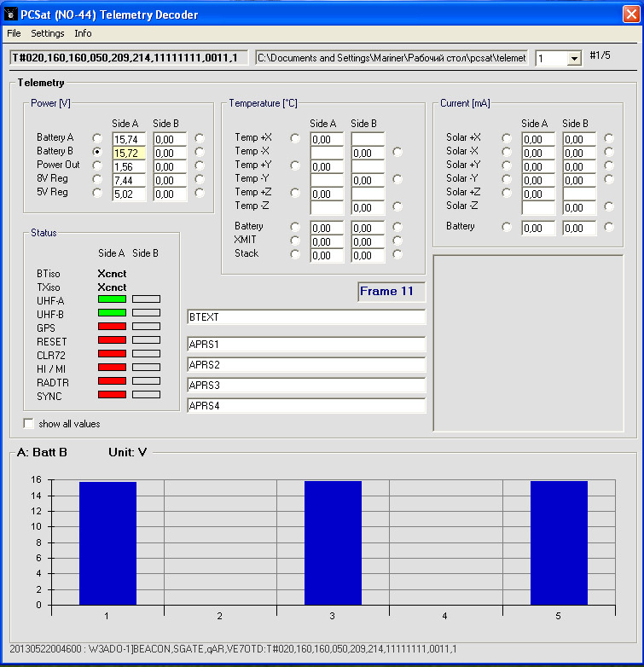Select Solar +X Side B radio button
This screenshot has height=667, width=644.
[x=609, y=138]
